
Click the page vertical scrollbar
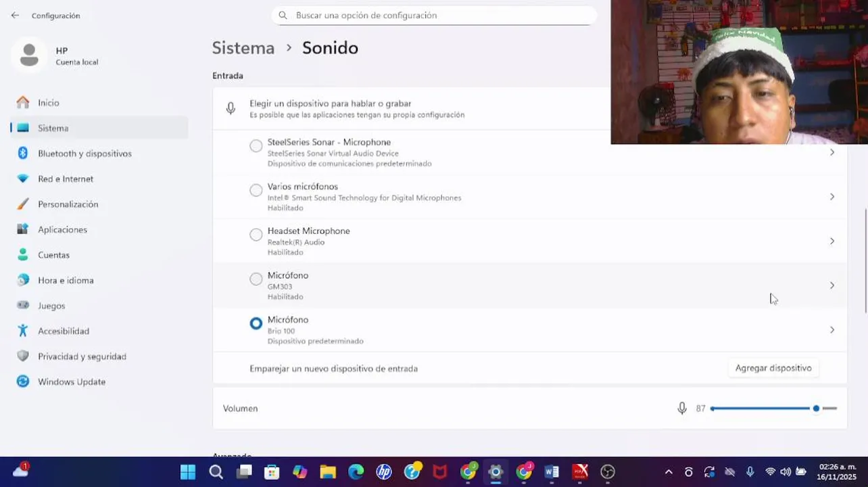866,260
